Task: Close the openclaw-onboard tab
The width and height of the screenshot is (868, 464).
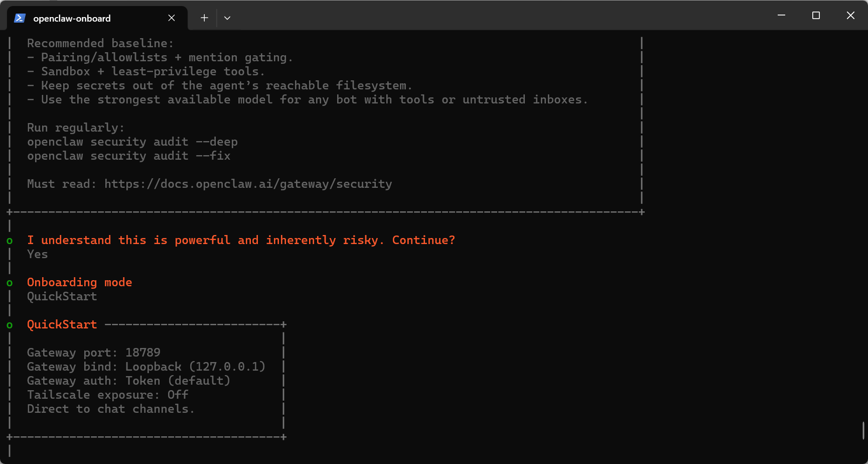Action: [x=172, y=18]
